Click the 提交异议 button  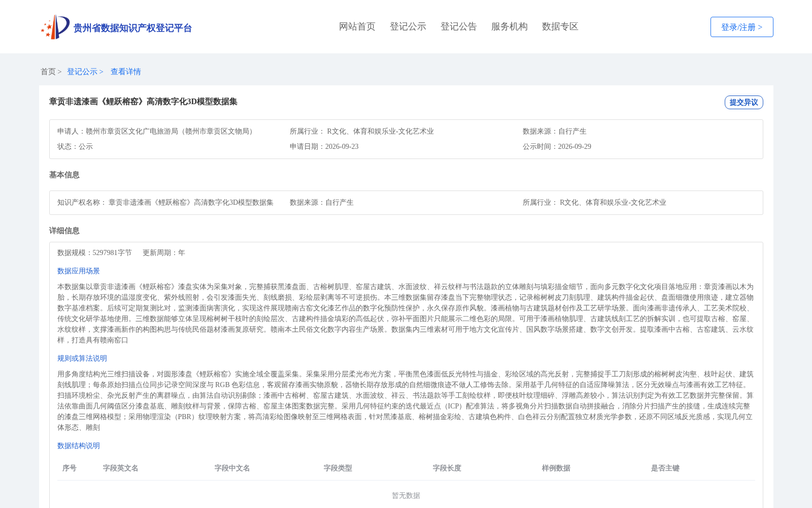coord(744,102)
